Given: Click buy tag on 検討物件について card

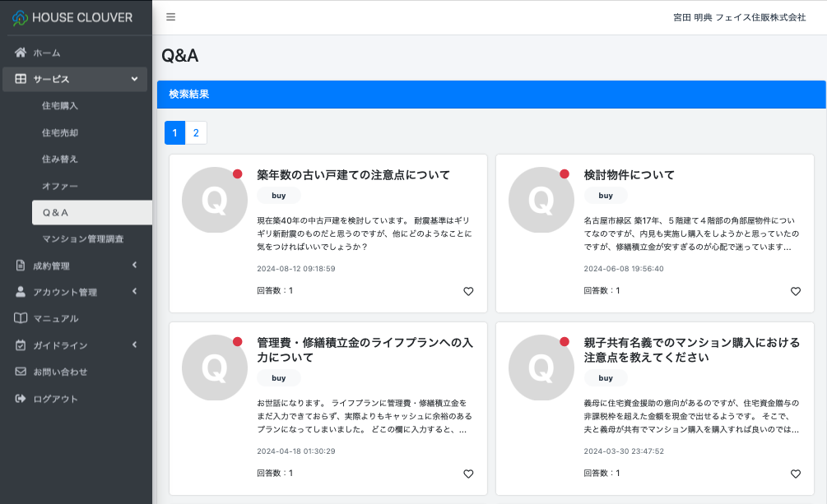Looking at the screenshot, I should click(606, 196).
